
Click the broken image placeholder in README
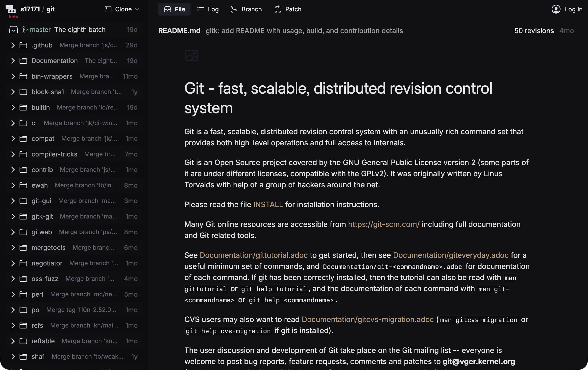tap(192, 55)
